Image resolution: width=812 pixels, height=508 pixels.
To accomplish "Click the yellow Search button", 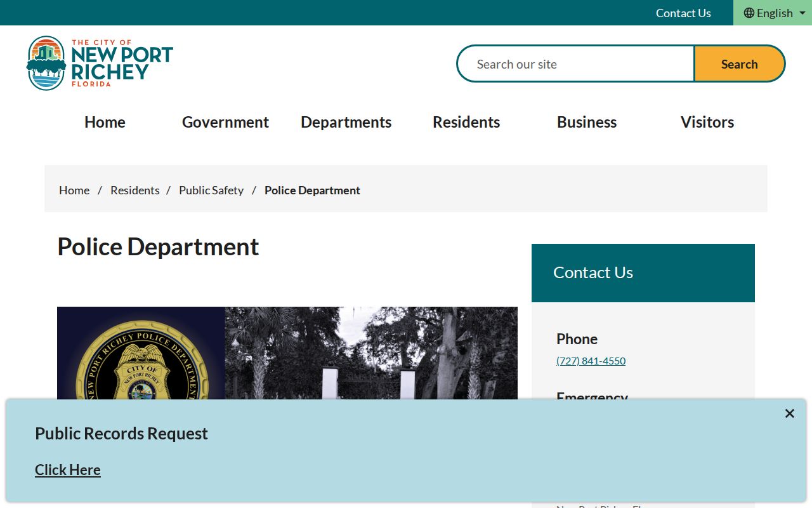I will (x=739, y=63).
